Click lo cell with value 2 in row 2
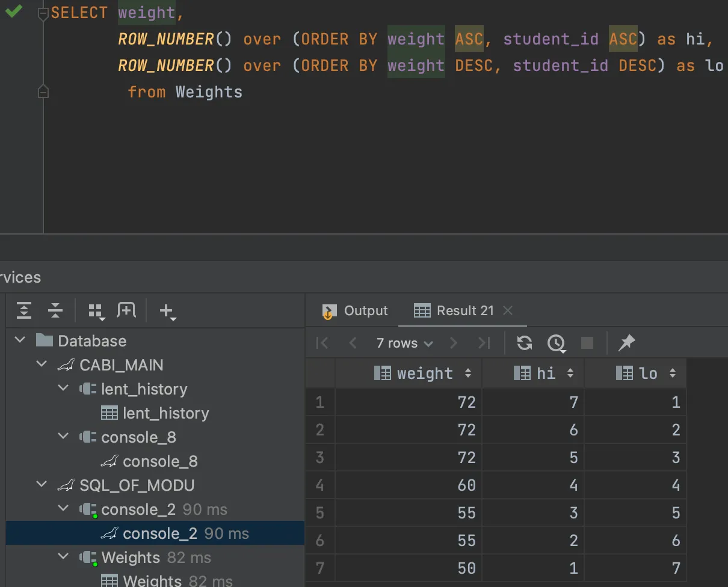728x587 pixels. coord(635,429)
